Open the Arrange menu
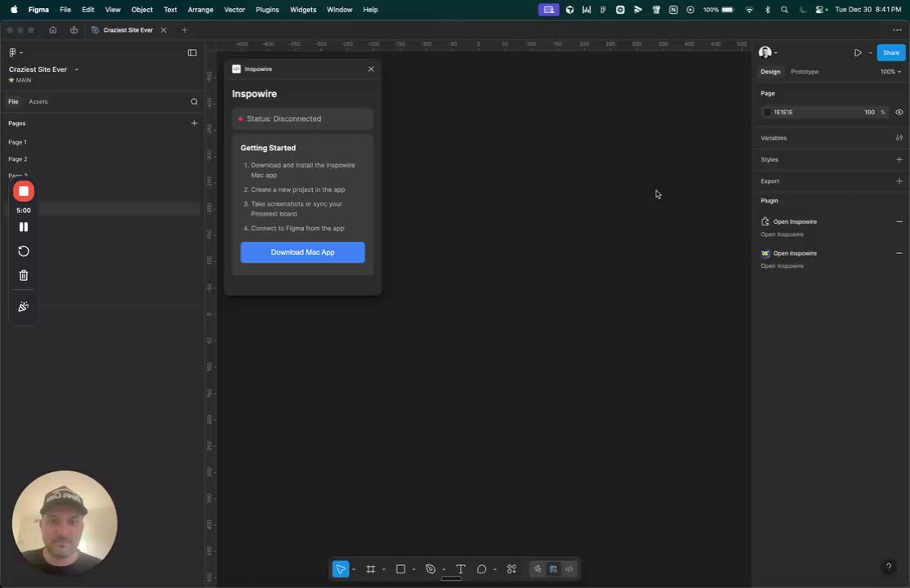910x588 pixels. (200, 10)
